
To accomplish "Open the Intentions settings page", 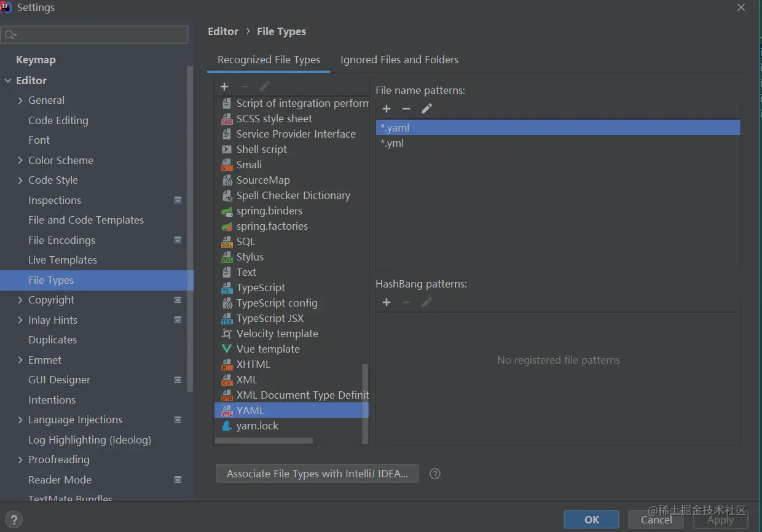I will tap(52, 400).
